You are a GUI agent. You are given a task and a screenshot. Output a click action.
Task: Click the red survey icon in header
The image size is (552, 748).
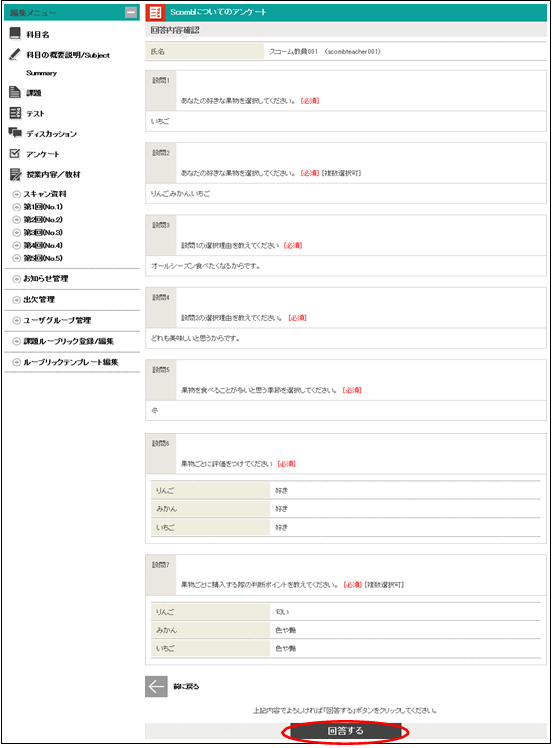[x=156, y=13]
